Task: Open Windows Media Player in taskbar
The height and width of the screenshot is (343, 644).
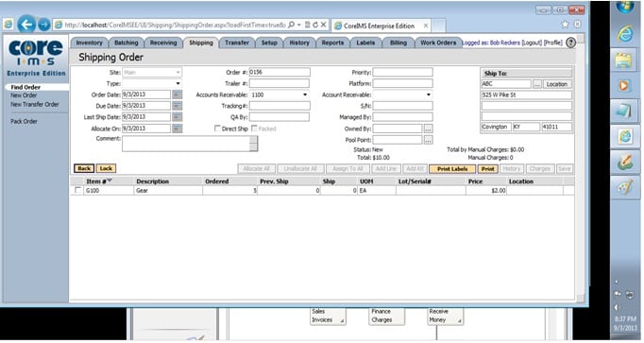Action: (624, 85)
